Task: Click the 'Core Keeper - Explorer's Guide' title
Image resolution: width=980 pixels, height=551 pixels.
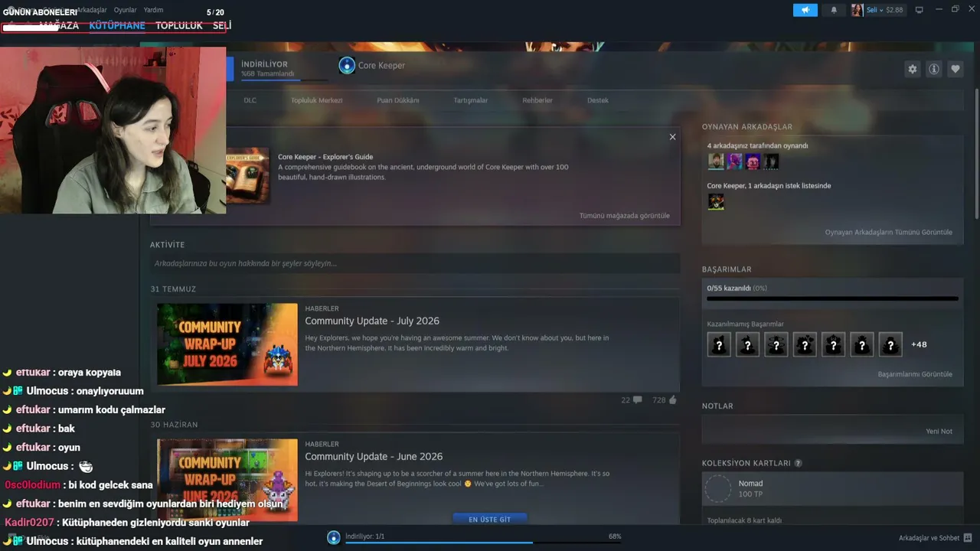Action: (325, 157)
